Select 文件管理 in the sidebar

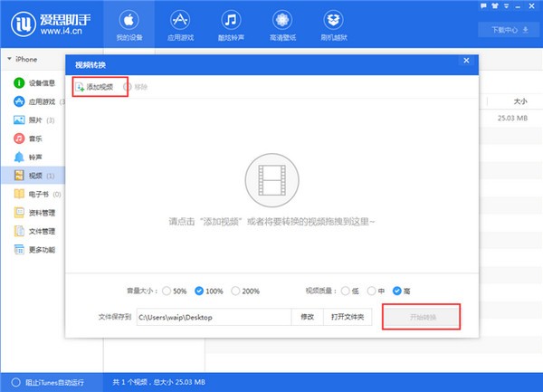(34, 231)
